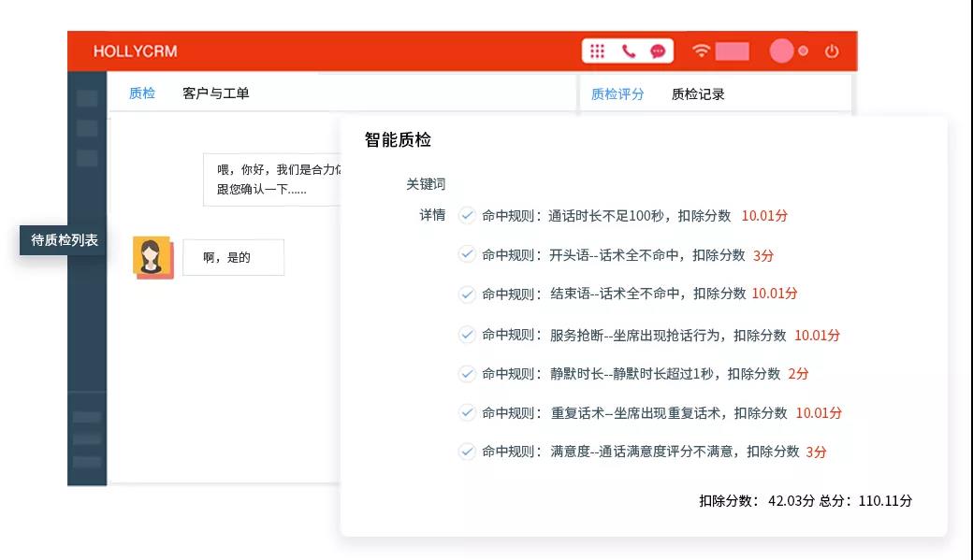Switch to the 客户与工单 tab
The height and width of the screenshot is (560, 973).
216,93
